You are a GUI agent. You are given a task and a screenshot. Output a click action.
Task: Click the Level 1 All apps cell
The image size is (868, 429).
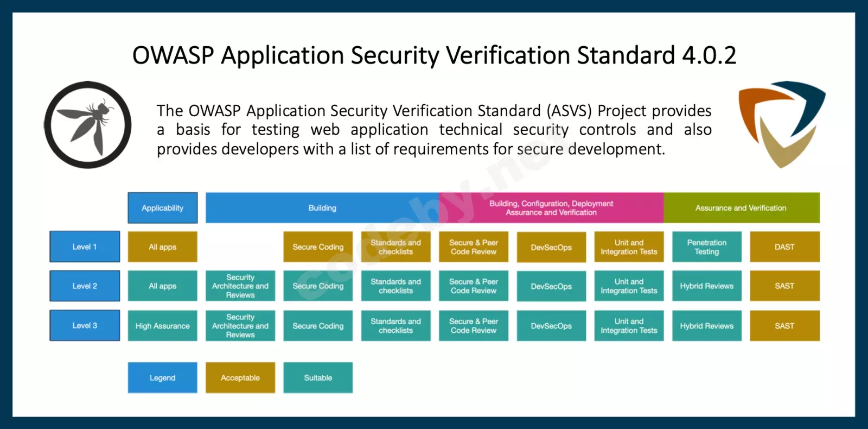(x=163, y=247)
